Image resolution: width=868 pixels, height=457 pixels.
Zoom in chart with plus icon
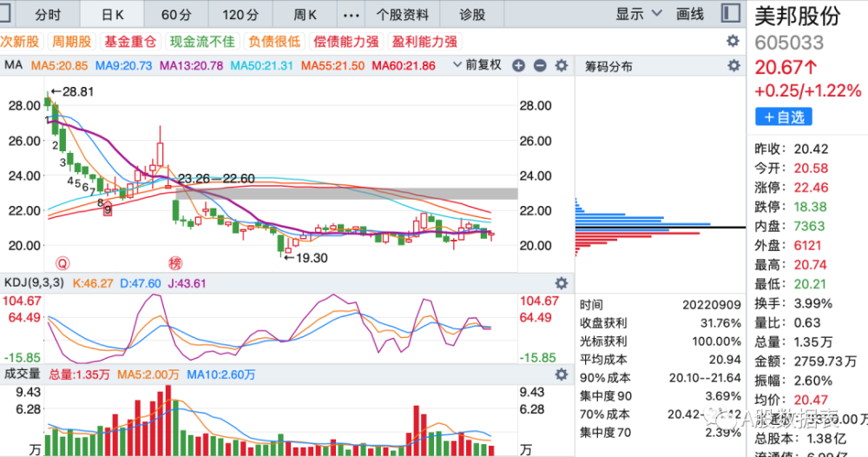518,66
